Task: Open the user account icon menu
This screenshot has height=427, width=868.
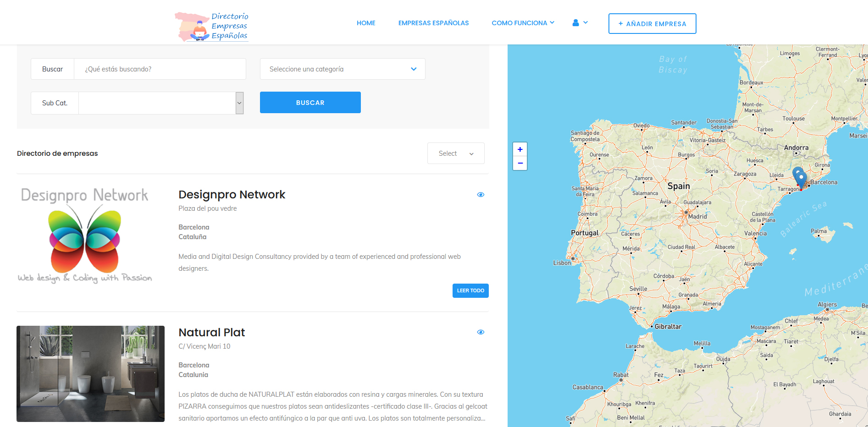Action: [x=580, y=23]
